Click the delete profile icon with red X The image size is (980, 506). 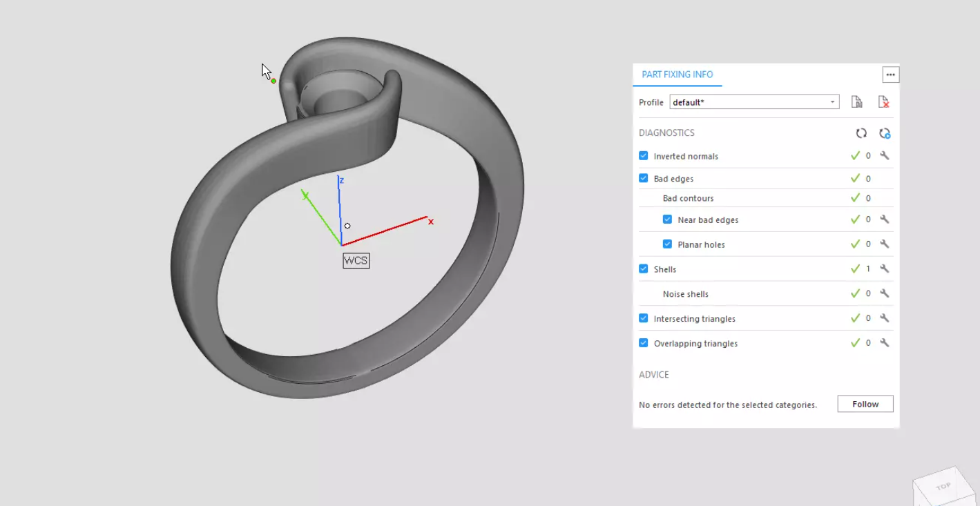pos(883,102)
